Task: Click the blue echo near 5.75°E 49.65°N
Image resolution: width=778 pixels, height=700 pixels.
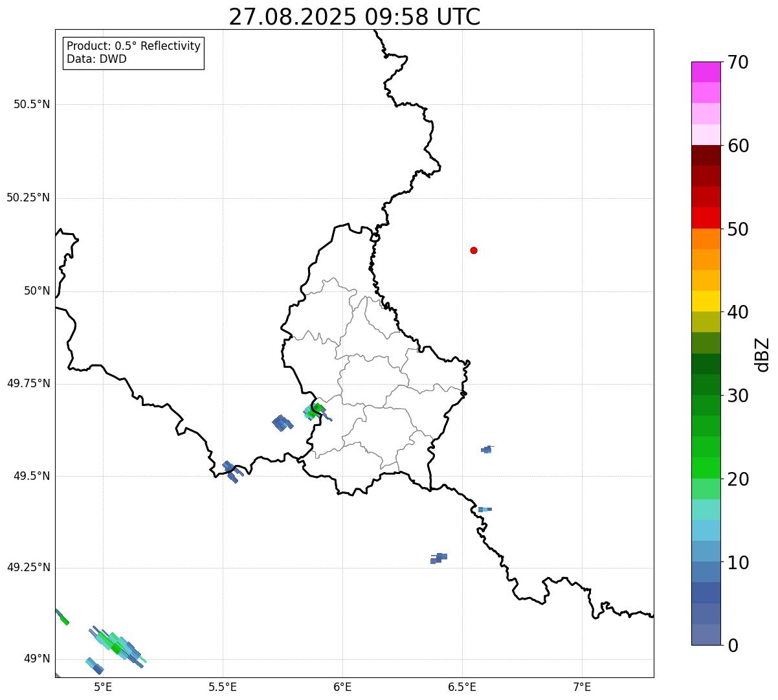Action: [282, 423]
